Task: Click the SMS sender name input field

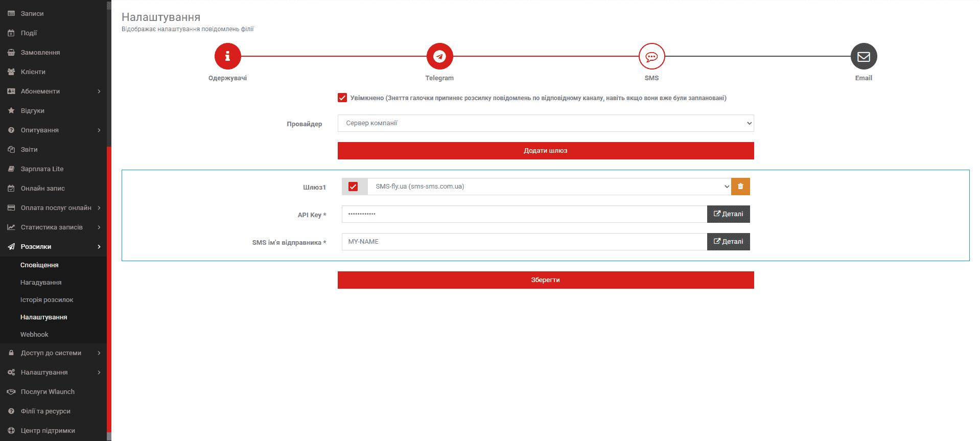Action: tap(524, 242)
